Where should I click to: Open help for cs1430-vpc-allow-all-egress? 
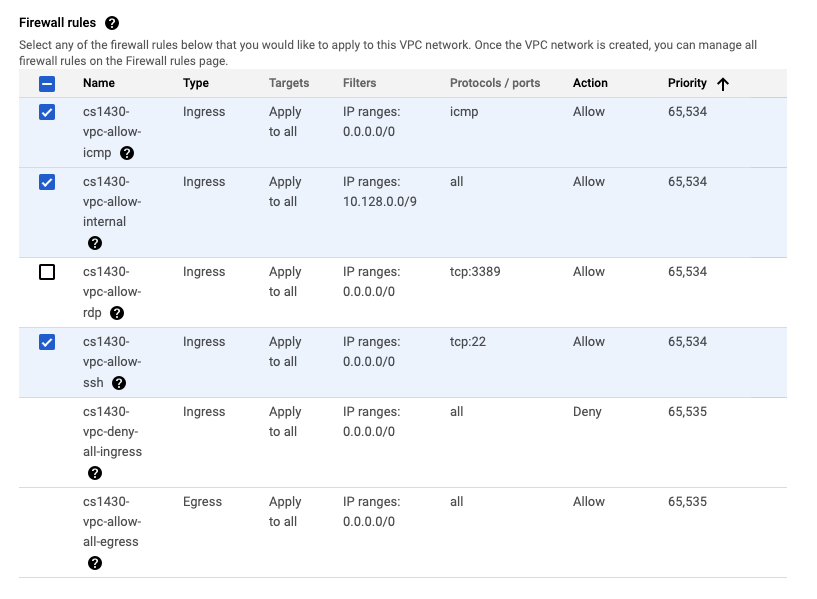tap(95, 563)
